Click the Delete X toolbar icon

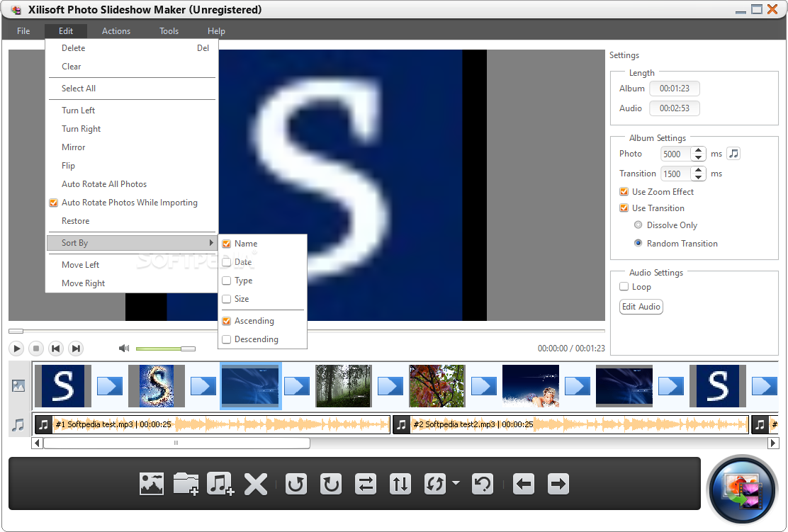coord(256,485)
